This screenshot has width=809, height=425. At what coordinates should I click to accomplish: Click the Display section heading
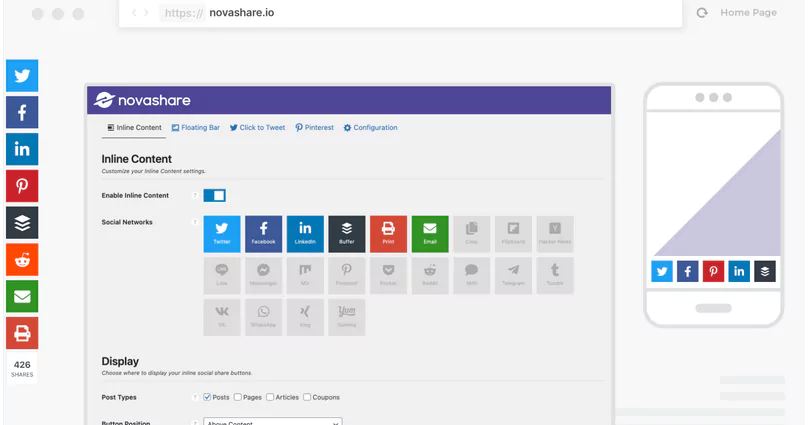(x=120, y=361)
